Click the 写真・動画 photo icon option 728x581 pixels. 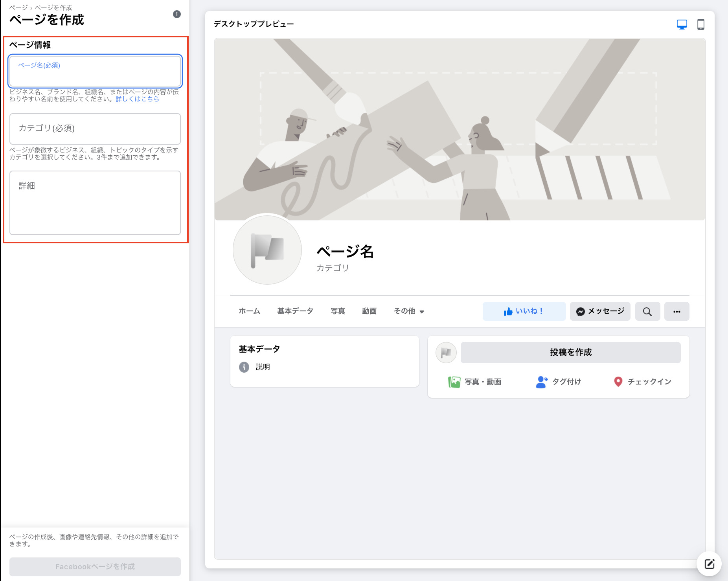pos(475,382)
